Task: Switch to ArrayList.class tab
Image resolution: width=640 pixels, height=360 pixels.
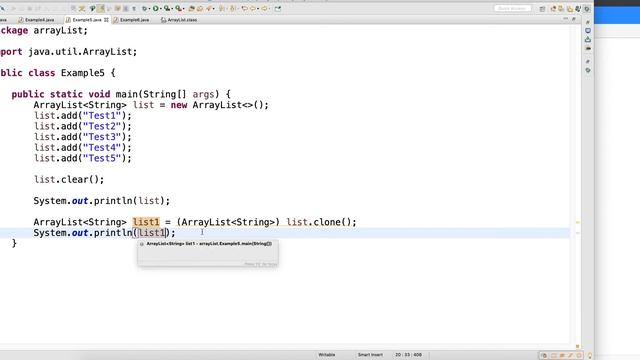Action: coord(179,20)
